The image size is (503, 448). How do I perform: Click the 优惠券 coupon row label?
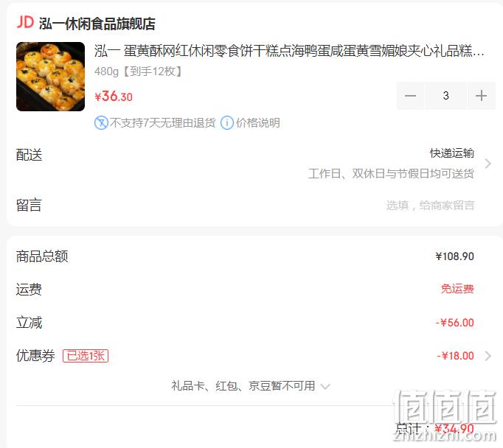35,356
